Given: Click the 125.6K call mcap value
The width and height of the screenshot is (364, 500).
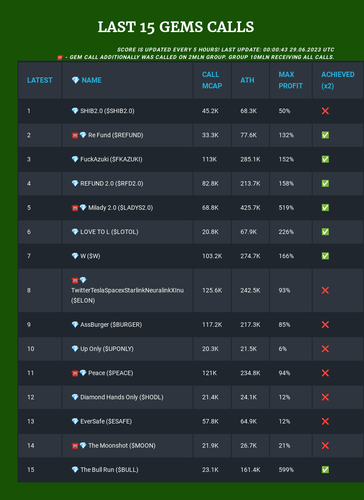Looking at the screenshot, I should (212, 290).
